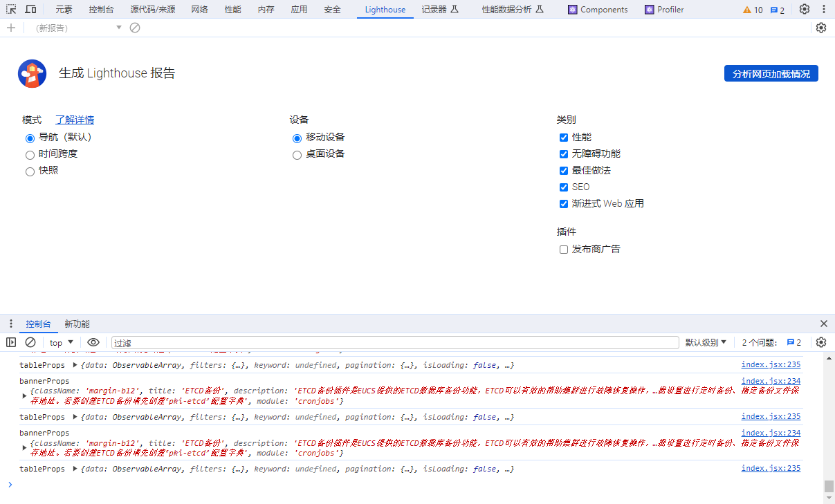The height and width of the screenshot is (504, 835).
Task: Expand the first tableProps object
Action: [75, 365]
